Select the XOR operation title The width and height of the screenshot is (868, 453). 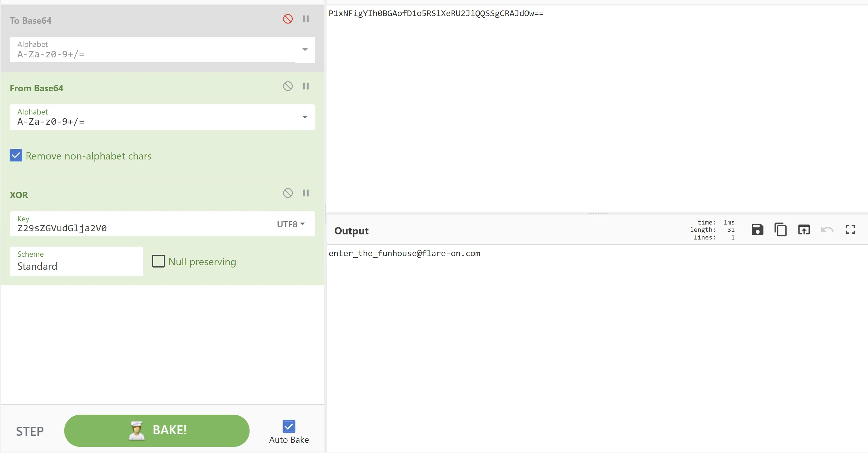[x=19, y=195]
